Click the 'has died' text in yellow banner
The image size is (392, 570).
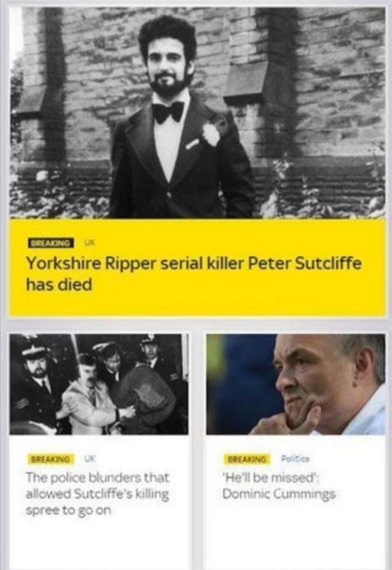59,284
